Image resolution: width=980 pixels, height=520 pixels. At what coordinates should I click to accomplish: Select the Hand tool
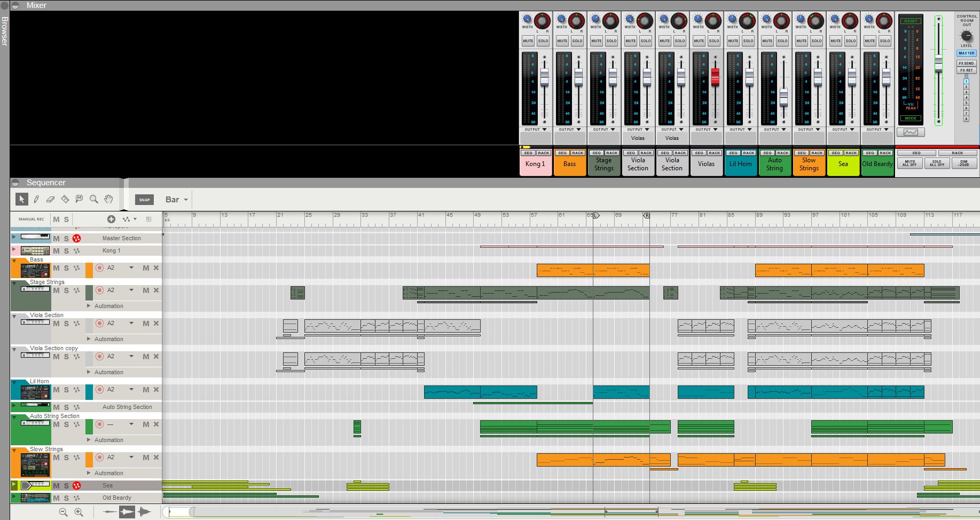coord(108,199)
